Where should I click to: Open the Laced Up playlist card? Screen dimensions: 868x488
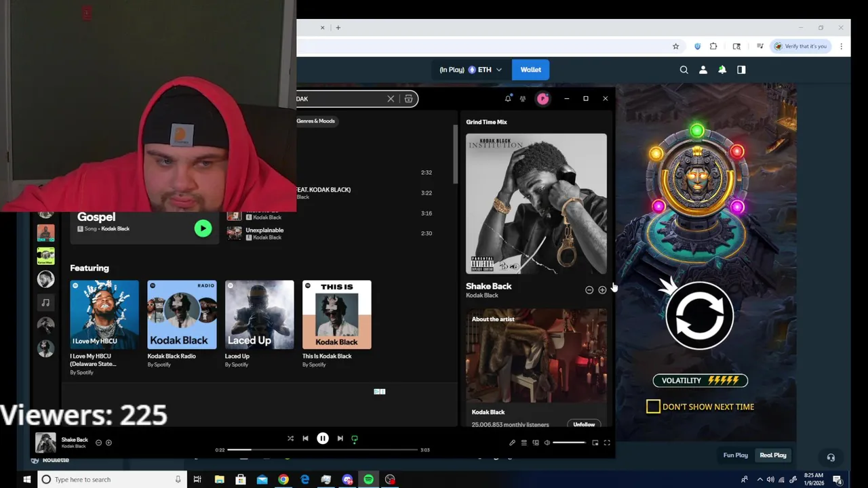pos(260,324)
